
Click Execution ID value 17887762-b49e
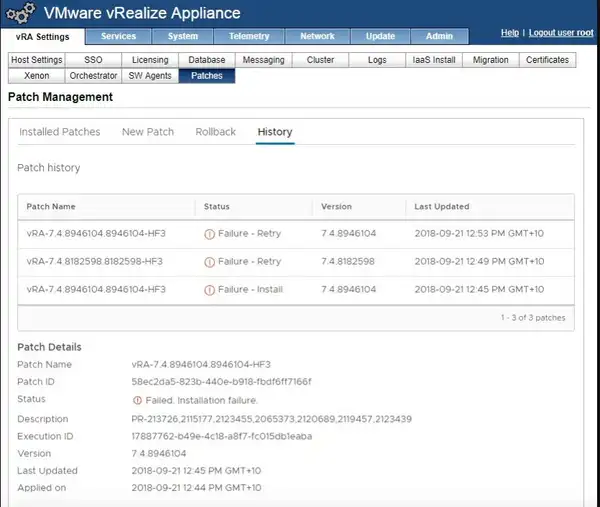[222, 436]
